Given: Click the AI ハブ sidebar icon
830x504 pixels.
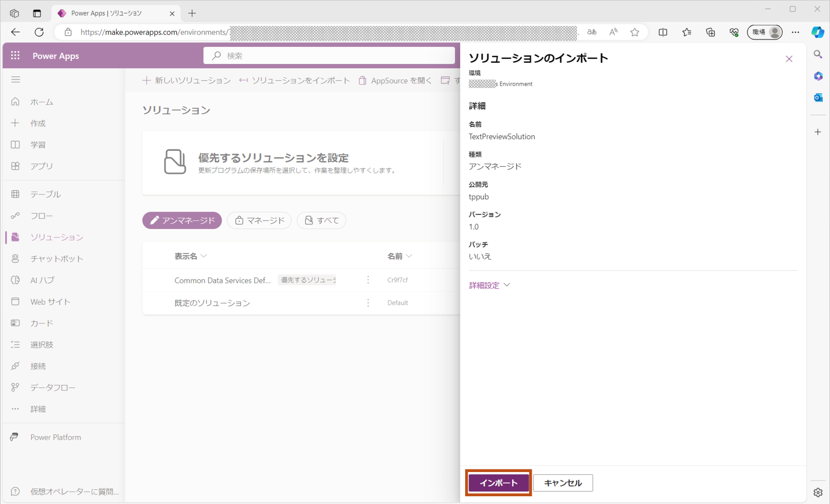Looking at the screenshot, I should (x=16, y=280).
